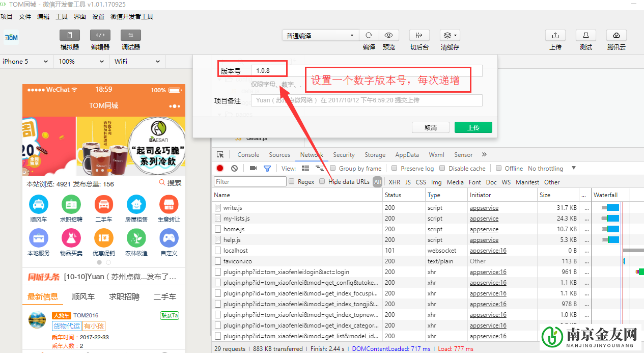
Task: Click the 预览 preview eye icon
Action: tap(389, 35)
